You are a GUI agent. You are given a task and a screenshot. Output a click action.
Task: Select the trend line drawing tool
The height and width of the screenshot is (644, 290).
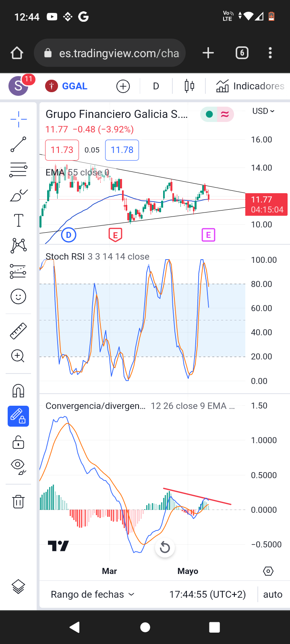point(19,144)
